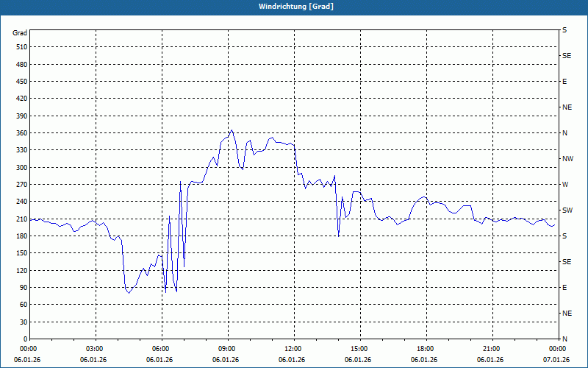
Task: Pick the 30 degree axis value
Action: 24,322
